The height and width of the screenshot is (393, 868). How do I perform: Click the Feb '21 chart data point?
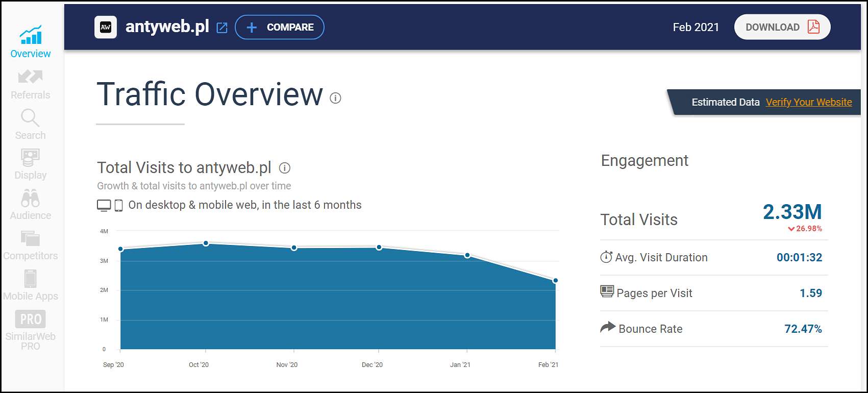(x=556, y=281)
